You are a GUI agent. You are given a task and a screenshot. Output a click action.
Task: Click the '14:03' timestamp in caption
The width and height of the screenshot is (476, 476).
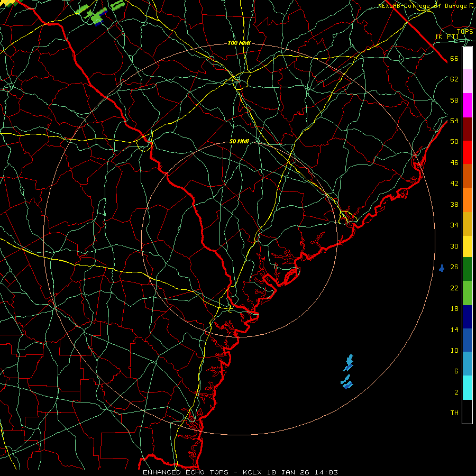point(326,472)
